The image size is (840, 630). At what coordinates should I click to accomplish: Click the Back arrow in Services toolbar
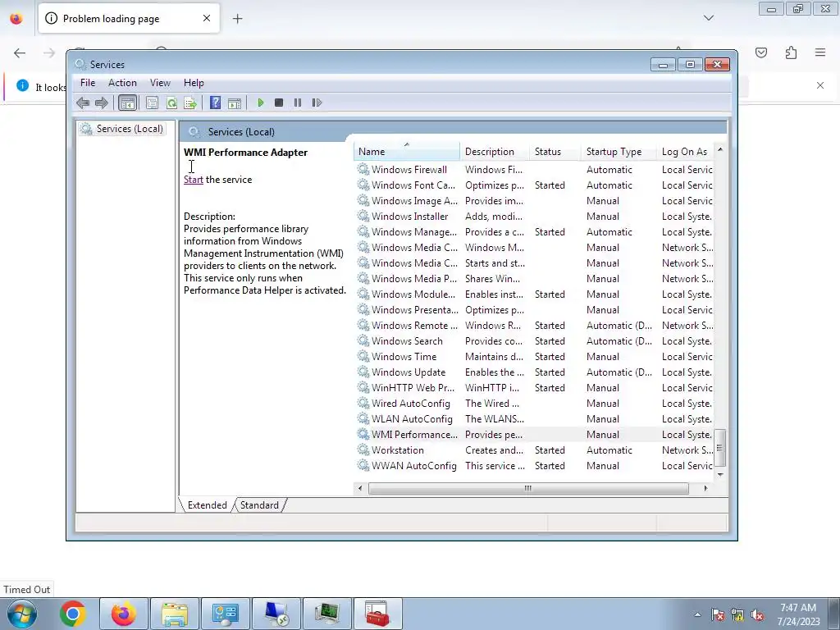coord(83,103)
